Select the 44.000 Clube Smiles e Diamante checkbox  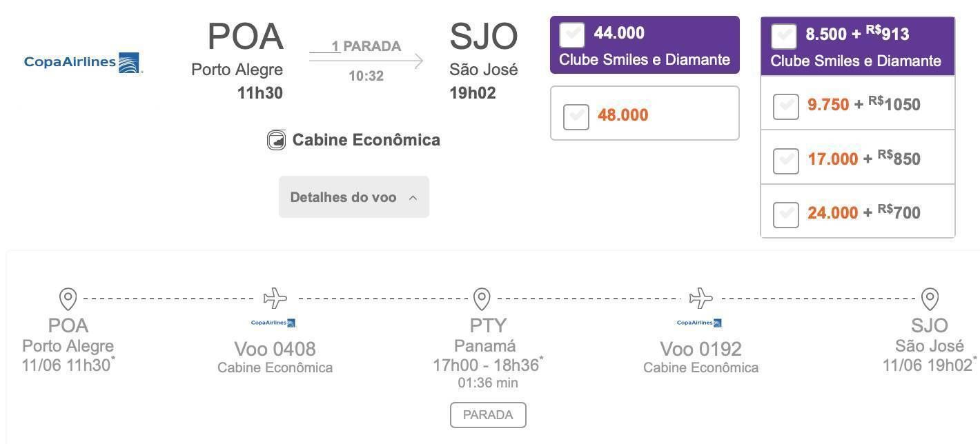point(572,34)
